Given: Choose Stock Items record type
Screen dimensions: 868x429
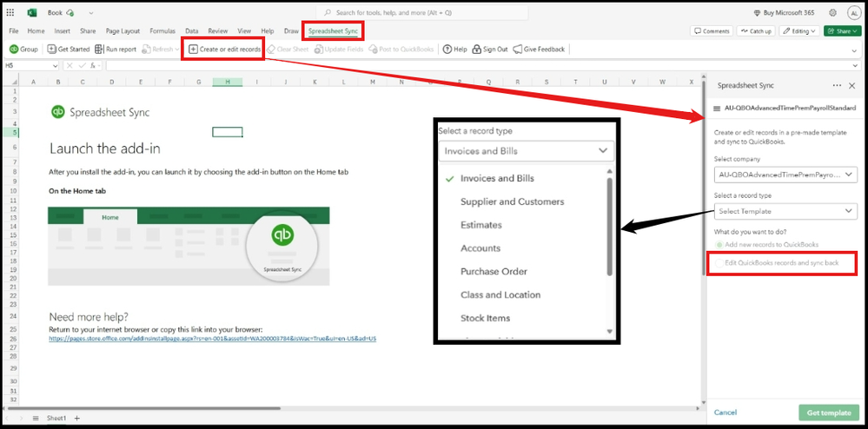Looking at the screenshot, I should point(485,319).
